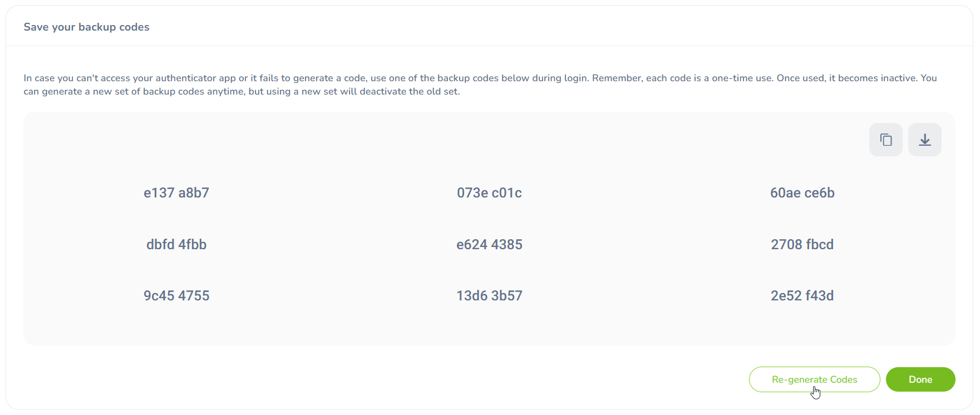Screen dimensions: 980x415
Task: Select backup code 60ae ce6b
Action: click(x=802, y=193)
